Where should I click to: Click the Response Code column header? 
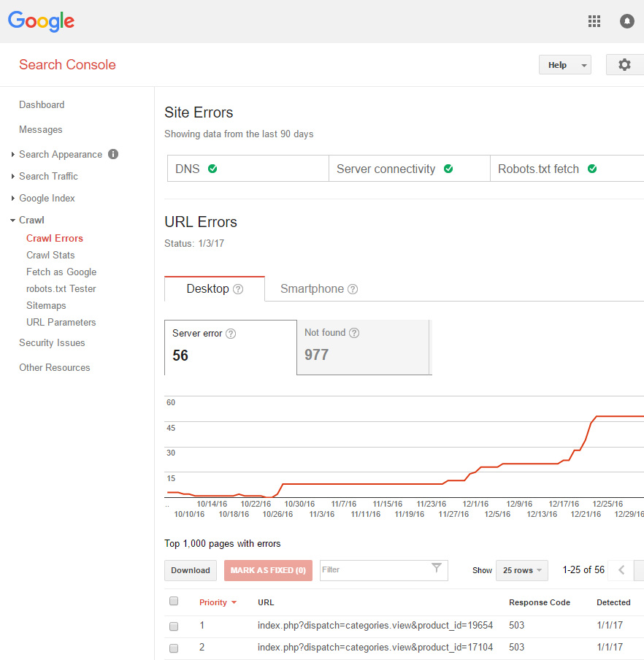pos(540,602)
